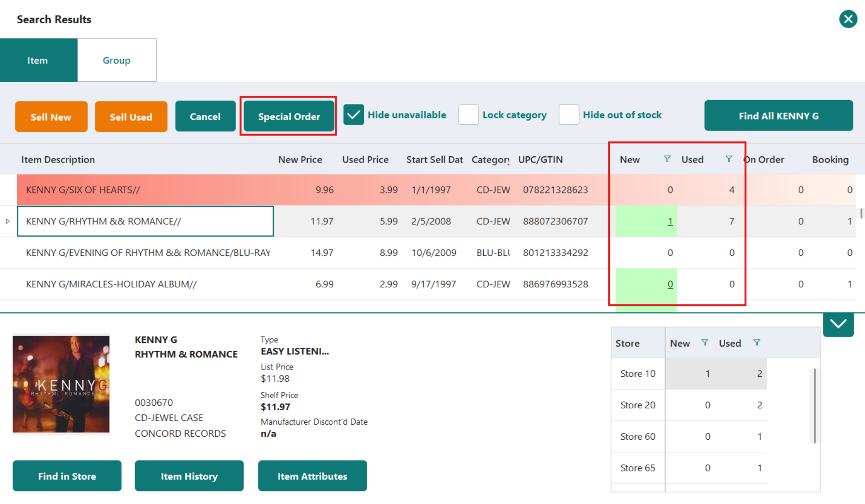Click the shelf price $11.97
Viewport: 865px width, 504px height.
[x=275, y=407]
